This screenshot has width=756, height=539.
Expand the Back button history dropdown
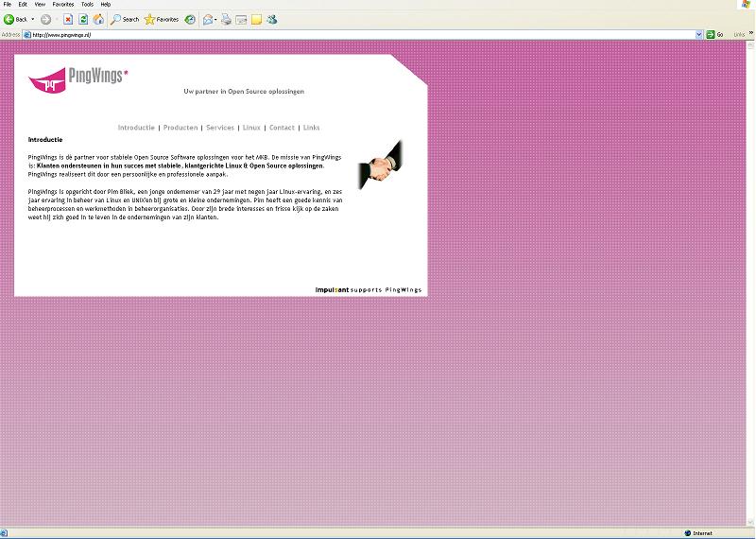[x=33, y=19]
